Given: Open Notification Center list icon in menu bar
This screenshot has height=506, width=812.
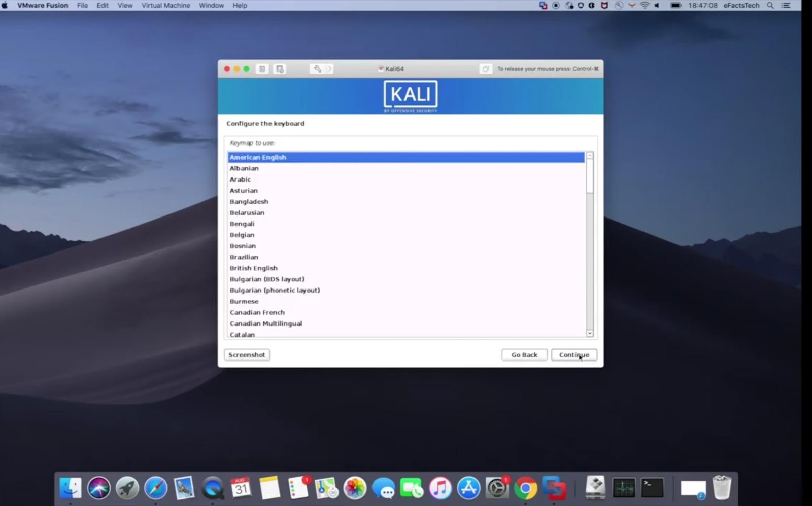Looking at the screenshot, I should point(786,6).
